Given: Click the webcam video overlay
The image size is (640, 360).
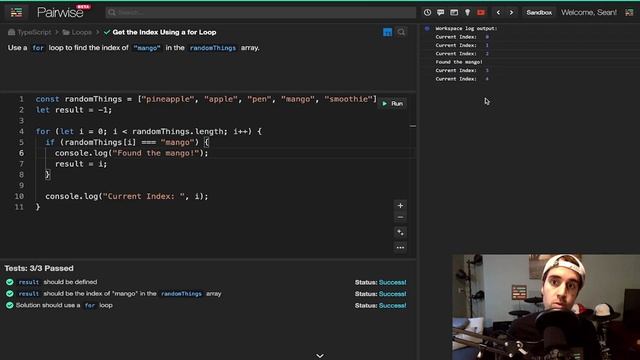Looking at the screenshot, I should pyautogui.click(x=546, y=307).
